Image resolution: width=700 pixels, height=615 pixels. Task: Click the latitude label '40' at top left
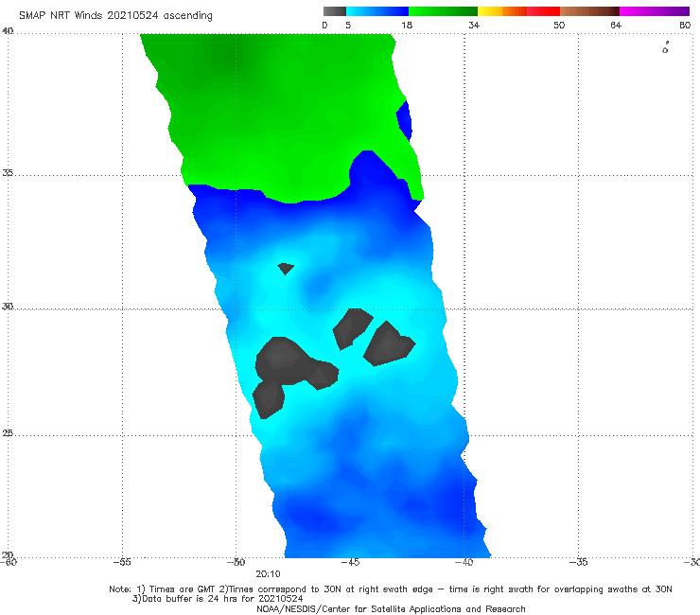(x=8, y=31)
